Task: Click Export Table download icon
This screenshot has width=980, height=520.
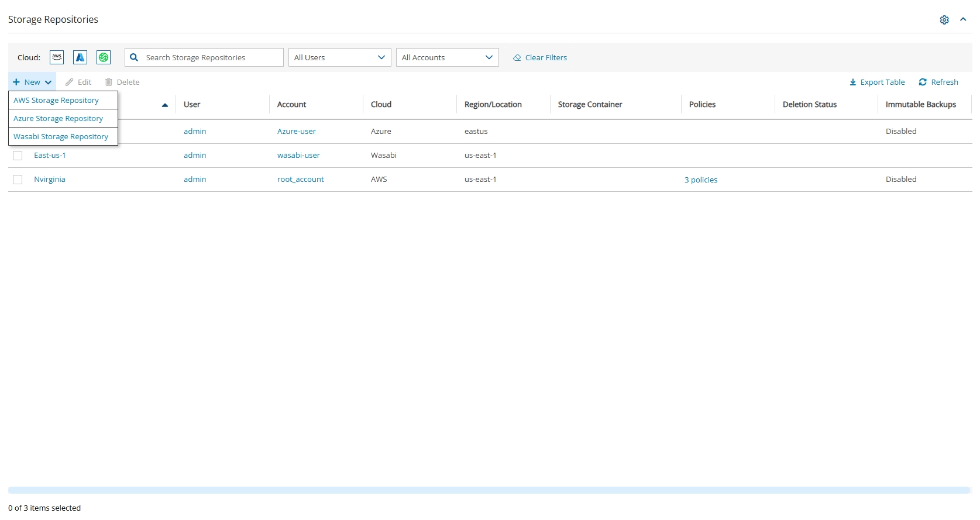Action: coord(853,82)
